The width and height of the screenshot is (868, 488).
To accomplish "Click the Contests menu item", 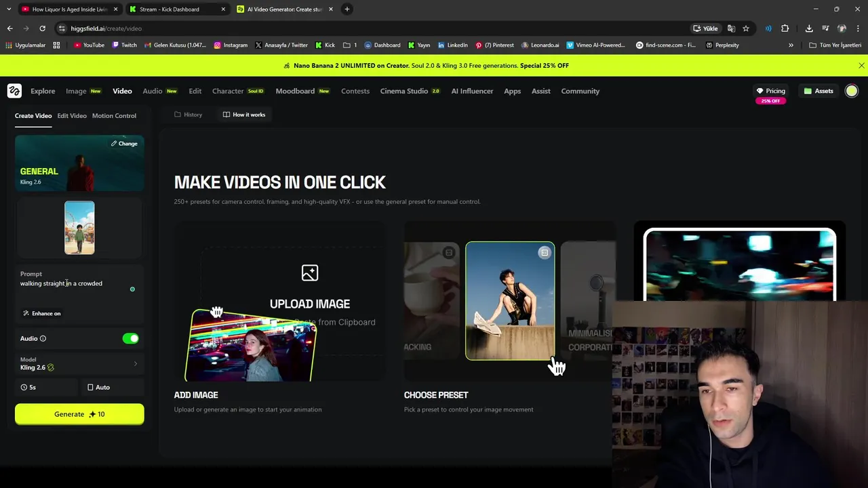I will 355,91.
